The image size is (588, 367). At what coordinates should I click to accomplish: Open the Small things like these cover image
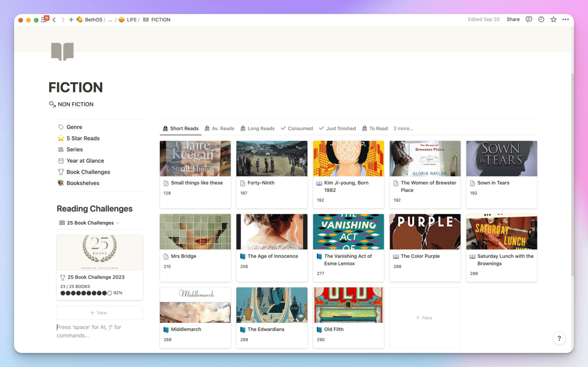[x=195, y=159]
